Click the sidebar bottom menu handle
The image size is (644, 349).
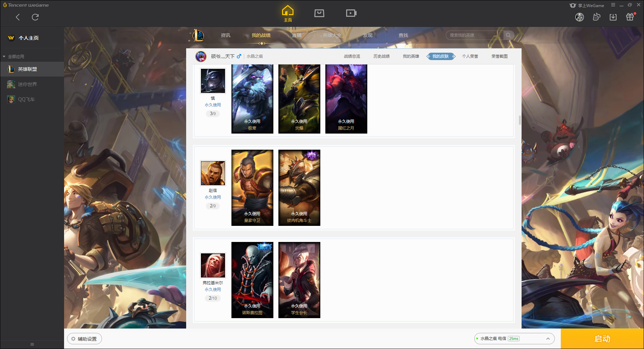click(32, 344)
